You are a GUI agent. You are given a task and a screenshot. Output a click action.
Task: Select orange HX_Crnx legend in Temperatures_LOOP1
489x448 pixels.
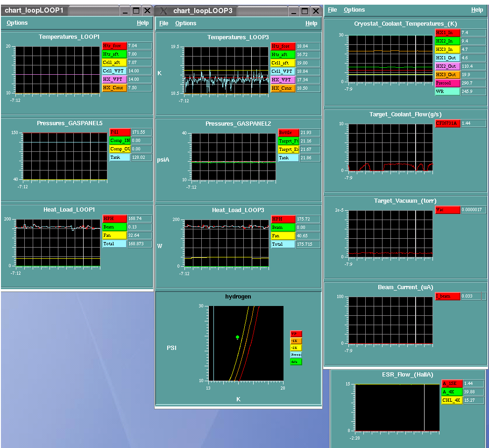114,88
